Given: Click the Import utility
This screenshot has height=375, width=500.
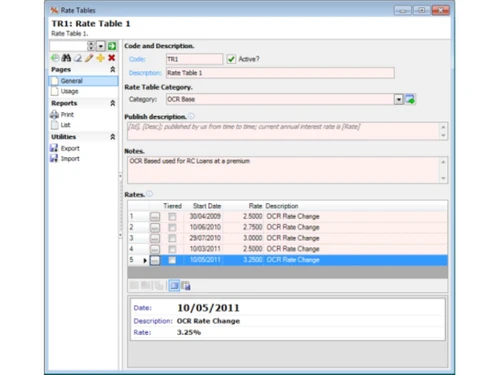Looking at the screenshot, I should [70, 159].
